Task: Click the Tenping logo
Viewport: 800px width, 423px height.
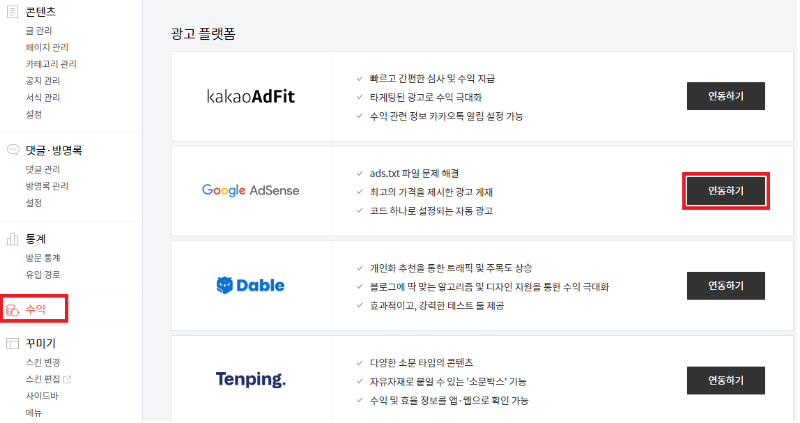Action: pos(251,379)
